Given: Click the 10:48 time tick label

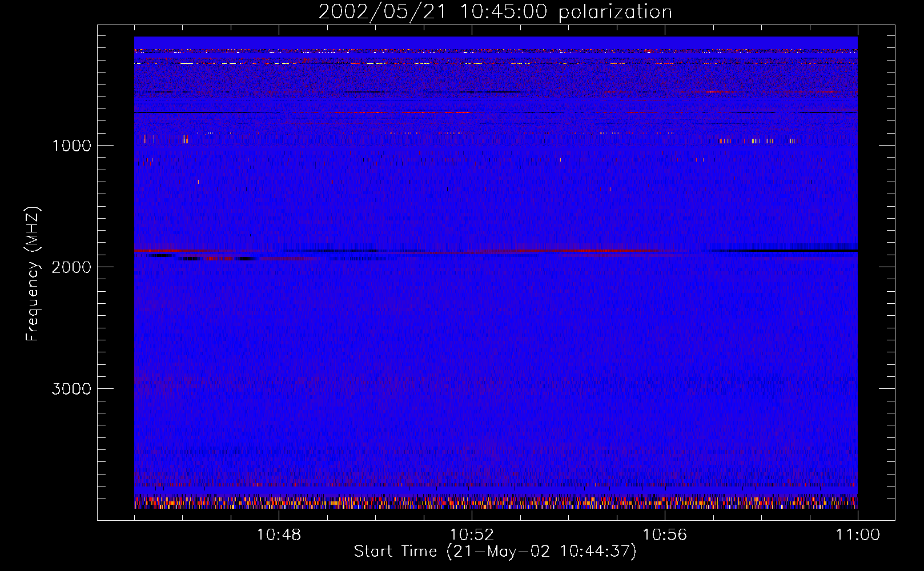Looking at the screenshot, I should pyautogui.click(x=279, y=535).
